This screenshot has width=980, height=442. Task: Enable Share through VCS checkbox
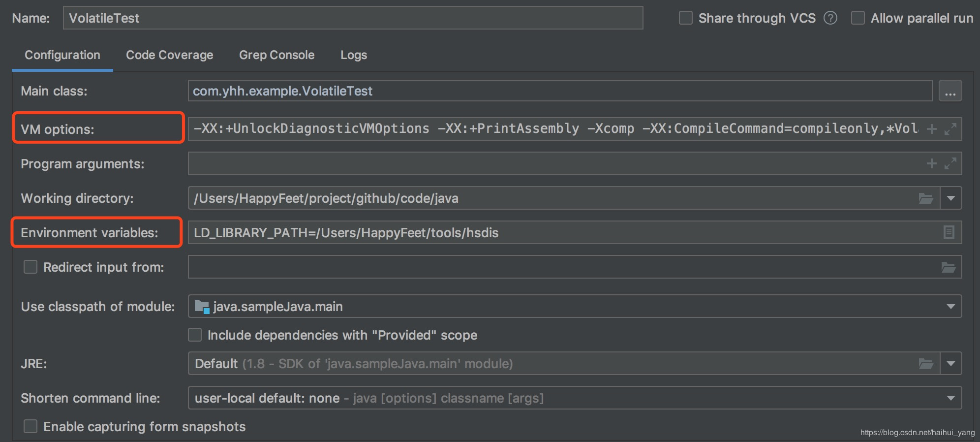[686, 18]
